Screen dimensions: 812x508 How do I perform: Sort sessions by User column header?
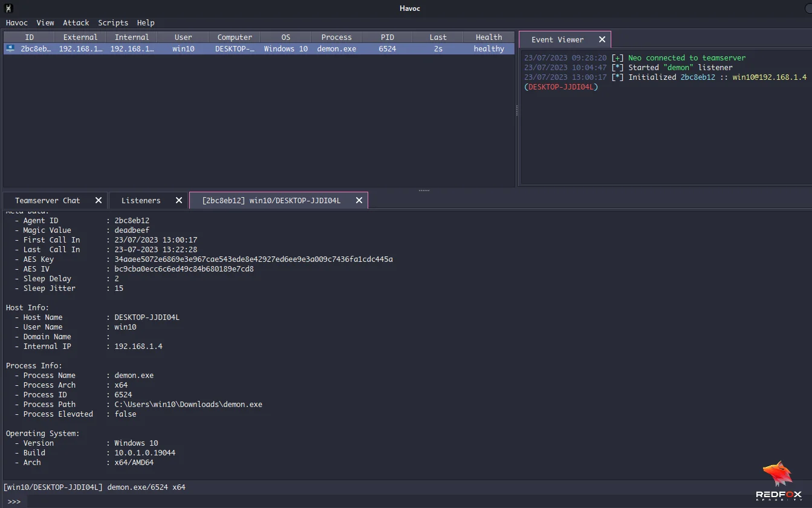[x=183, y=37]
